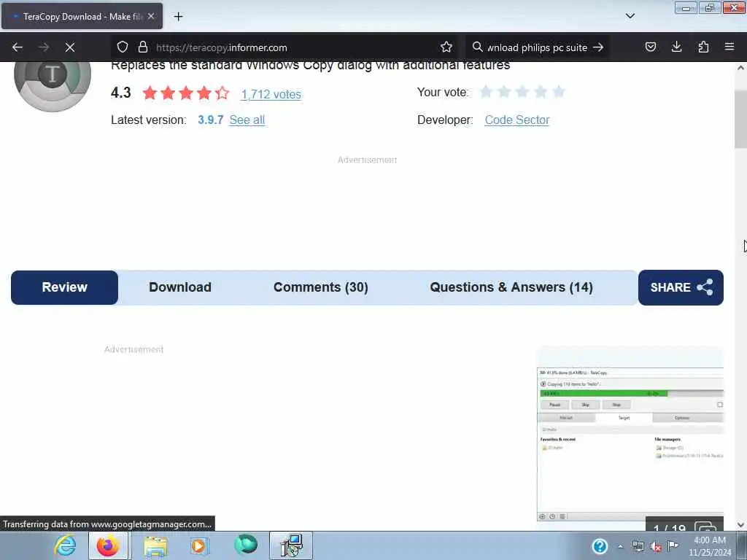The width and height of the screenshot is (747, 560).
Task: Rate two stars in Your vote
Action: [x=504, y=91]
